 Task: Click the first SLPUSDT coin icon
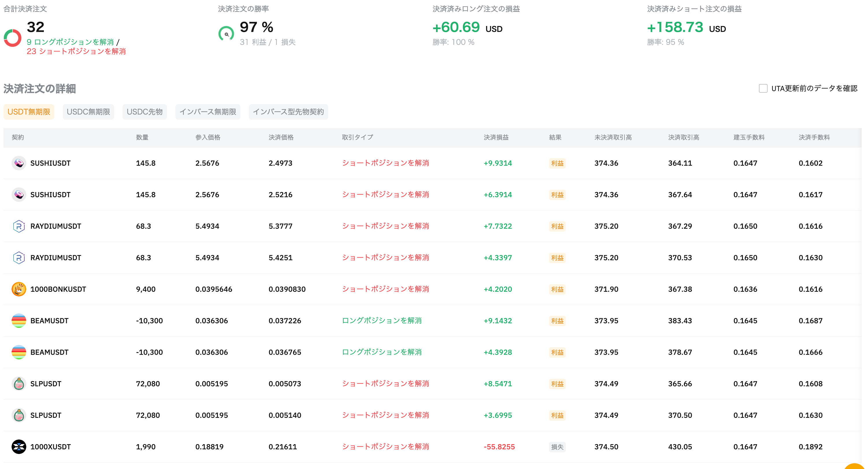pos(19,384)
